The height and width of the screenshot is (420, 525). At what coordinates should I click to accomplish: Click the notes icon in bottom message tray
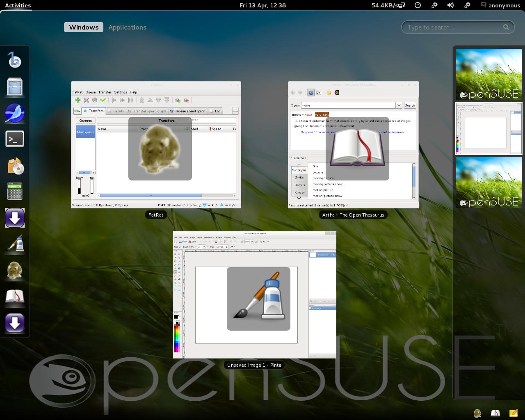(513, 413)
